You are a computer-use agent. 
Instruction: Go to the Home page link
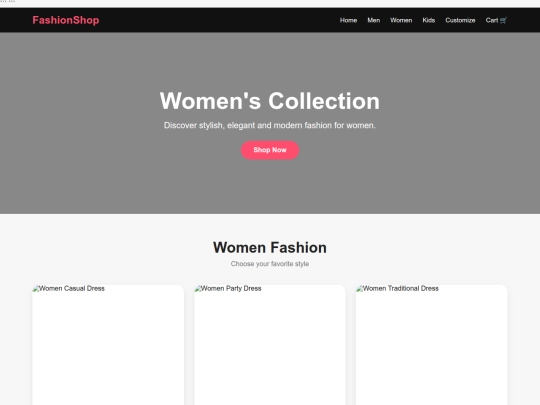(348, 20)
